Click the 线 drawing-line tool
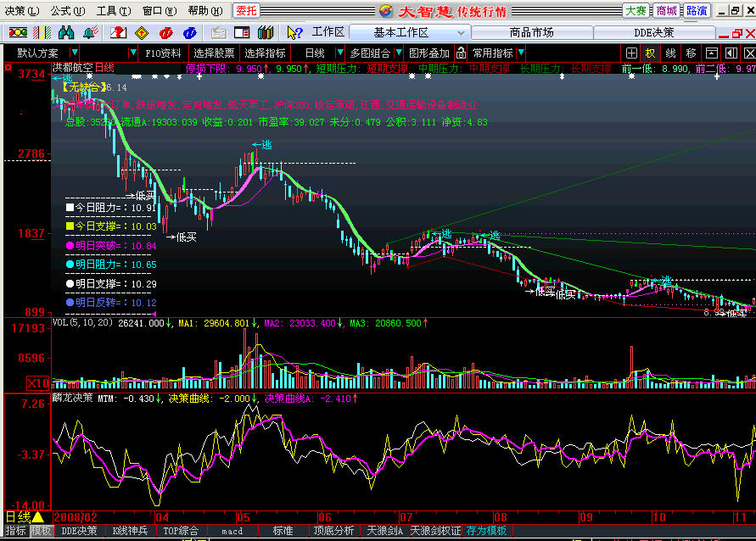Image resolution: width=756 pixels, height=541 pixels. 670,53
